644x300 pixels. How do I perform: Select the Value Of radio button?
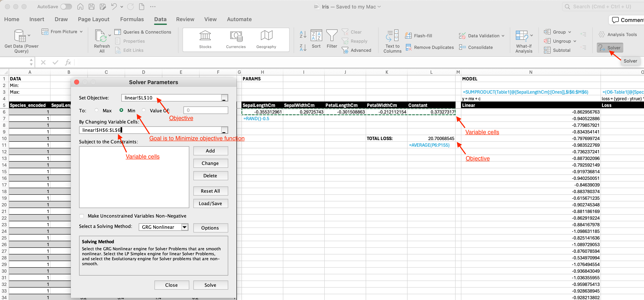pos(144,110)
